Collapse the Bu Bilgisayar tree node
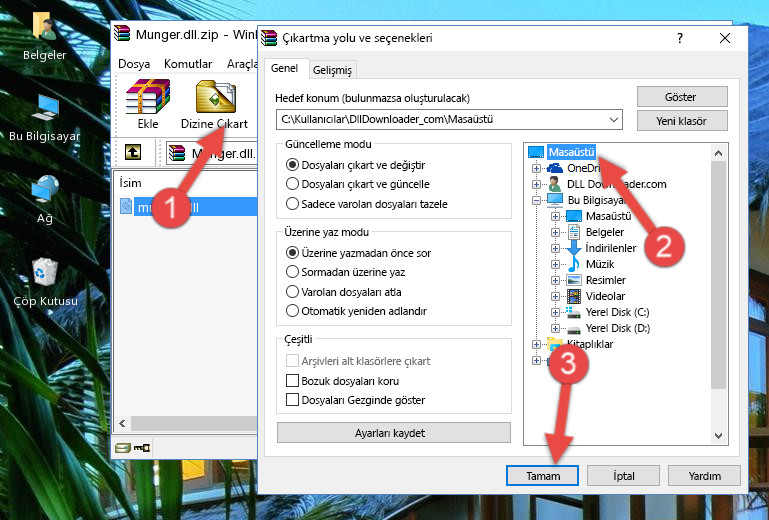This screenshot has height=520, width=769. (537, 200)
